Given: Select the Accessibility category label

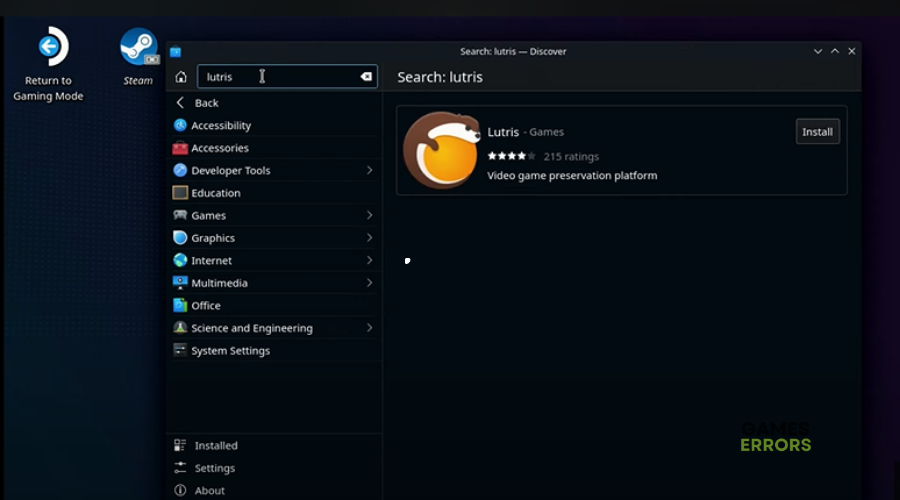Looking at the screenshot, I should [x=221, y=125].
